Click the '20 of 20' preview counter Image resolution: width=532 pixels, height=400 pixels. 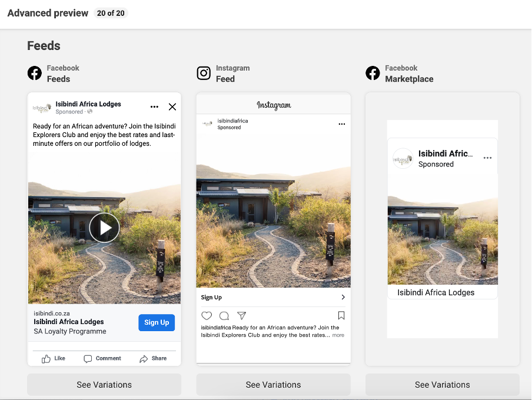111,13
